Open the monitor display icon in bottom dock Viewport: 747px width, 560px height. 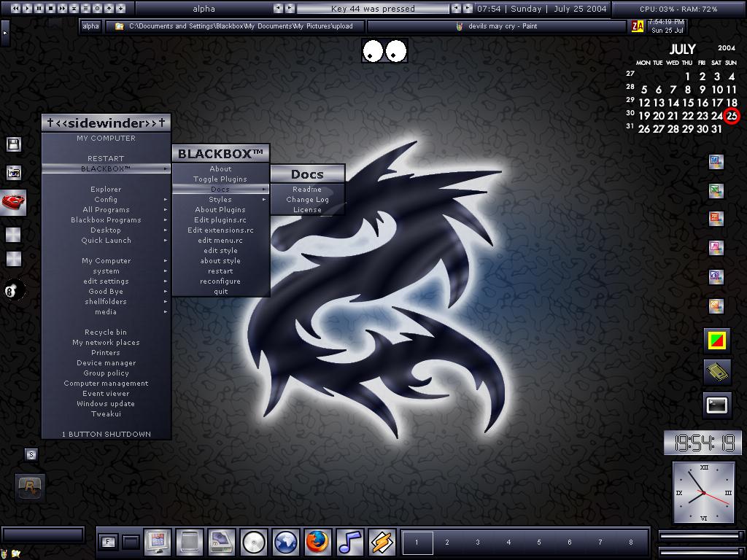(x=158, y=542)
